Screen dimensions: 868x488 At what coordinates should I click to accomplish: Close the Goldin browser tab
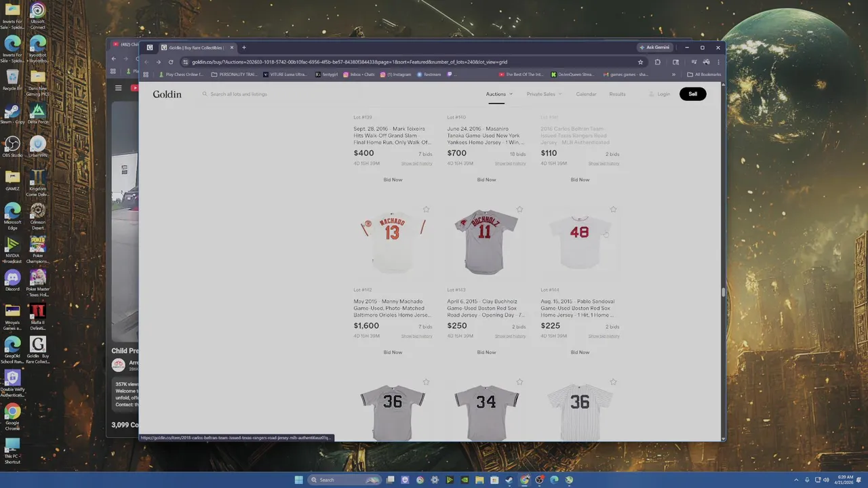231,47
